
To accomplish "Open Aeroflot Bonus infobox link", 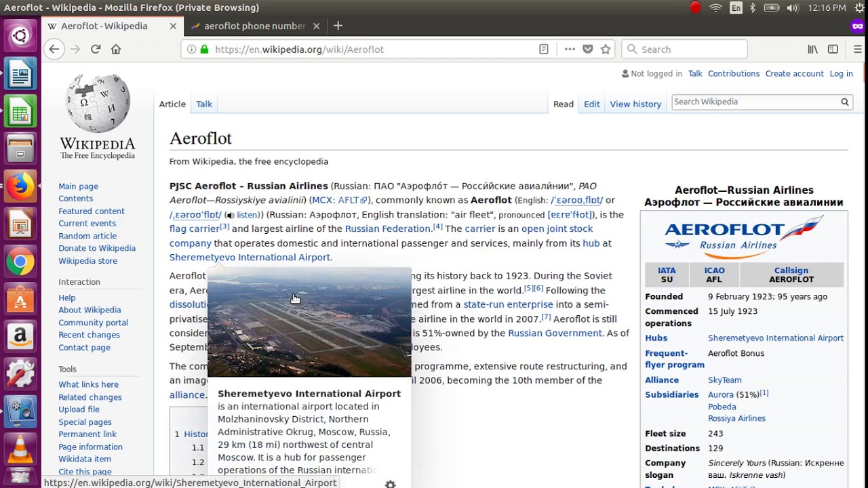I will click(x=736, y=353).
